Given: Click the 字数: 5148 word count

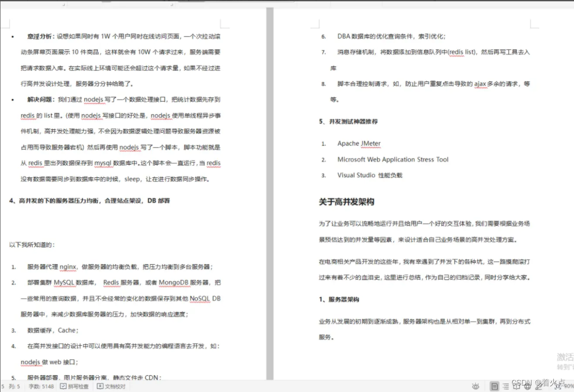Looking at the screenshot, I should point(41,386).
